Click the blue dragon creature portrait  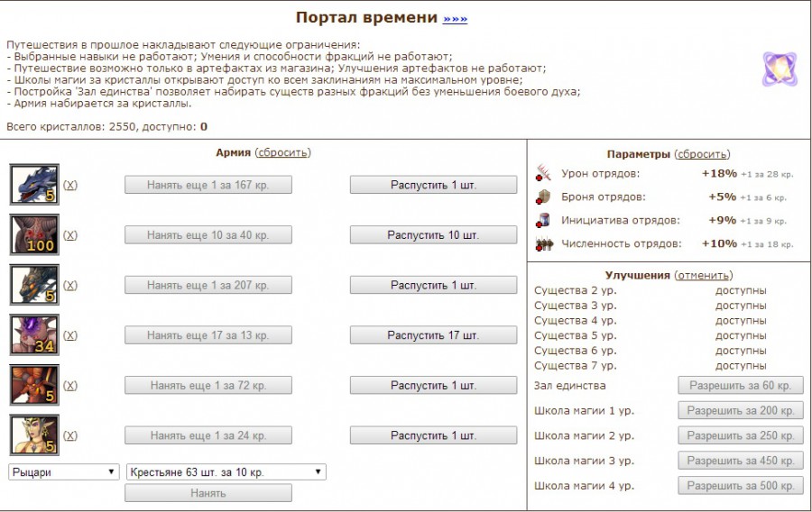[34, 184]
